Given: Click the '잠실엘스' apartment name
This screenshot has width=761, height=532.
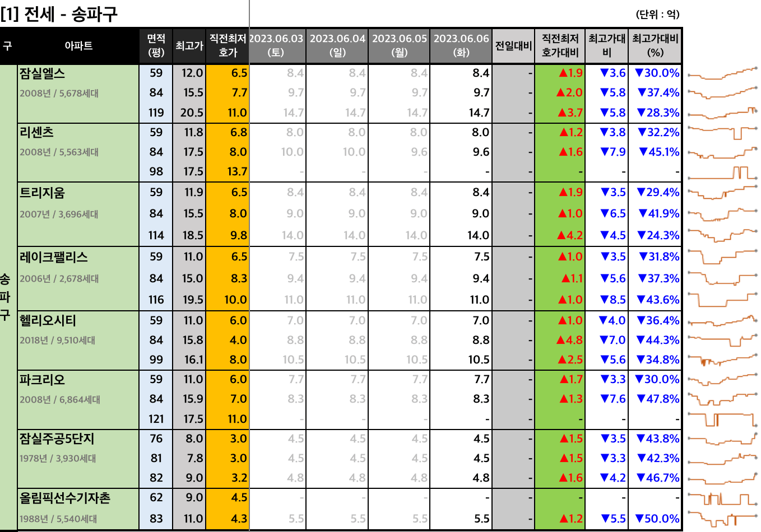Looking at the screenshot, I should [42, 73].
